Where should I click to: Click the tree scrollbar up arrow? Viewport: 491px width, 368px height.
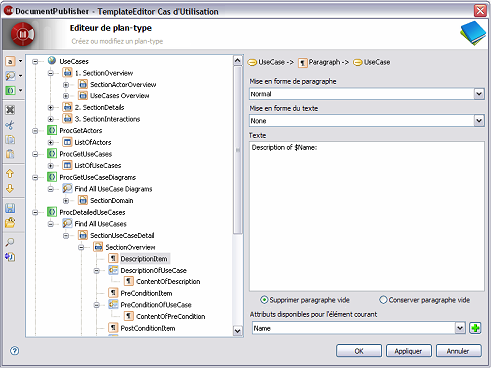(238, 61)
